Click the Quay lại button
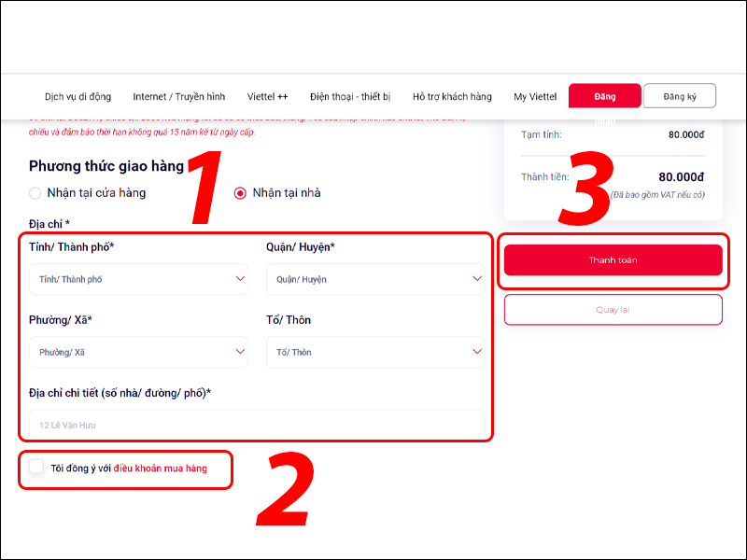This screenshot has height=560, width=747. tap(613, 309)
